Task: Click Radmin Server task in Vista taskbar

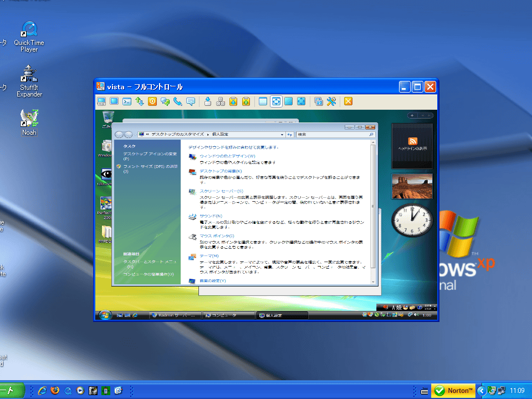Action: pyautogui.click(x=176, y=315)
